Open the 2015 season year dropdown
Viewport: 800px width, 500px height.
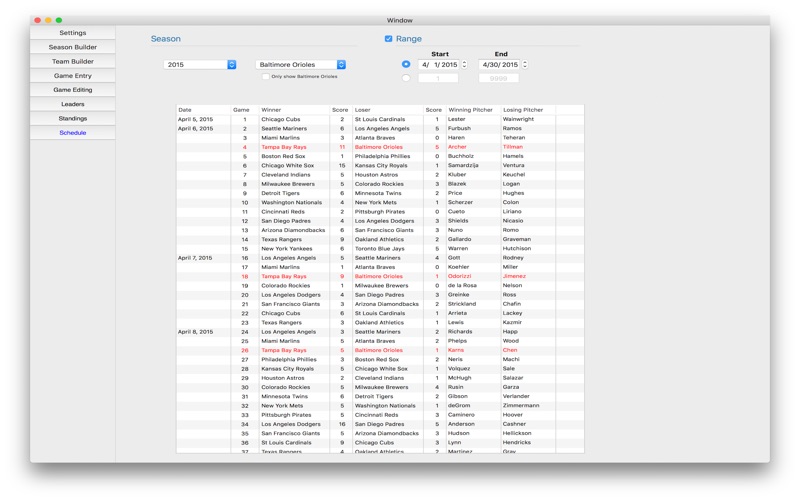[200, 65]
